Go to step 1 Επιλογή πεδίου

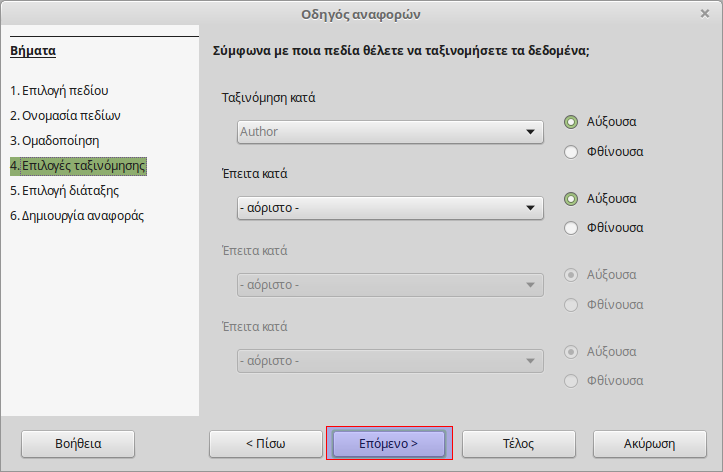pyautogui.click(x=59, y=90)
